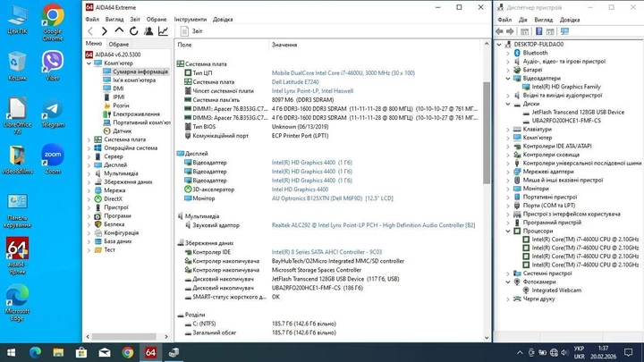Open Intel 8 Series SATA AHCI Controller link
Image resolution: width=644 pixels, height=362 pixels.
click(326, 252)
